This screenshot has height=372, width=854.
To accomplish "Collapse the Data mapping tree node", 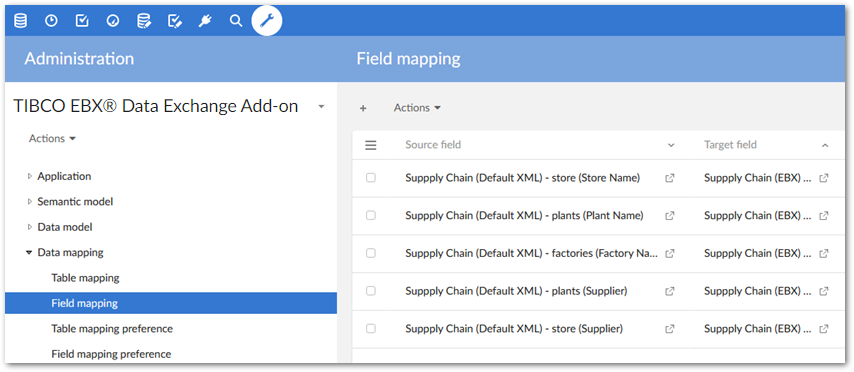I will click(x=29, y=253).
